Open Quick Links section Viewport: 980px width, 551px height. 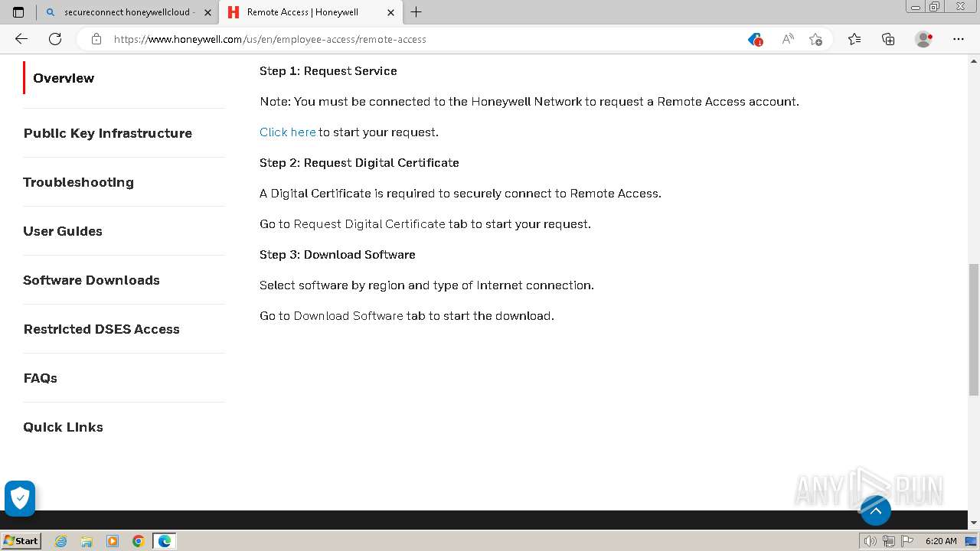point(63,427)
